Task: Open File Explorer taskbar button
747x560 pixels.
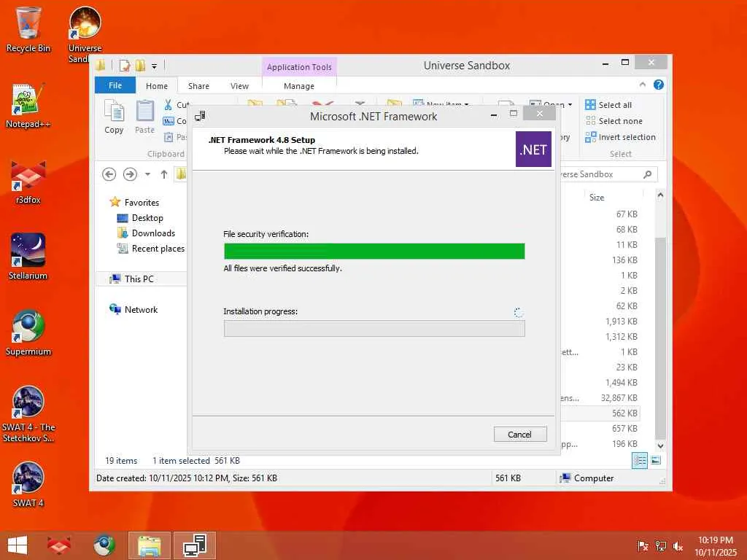Action: coord(149,545)
